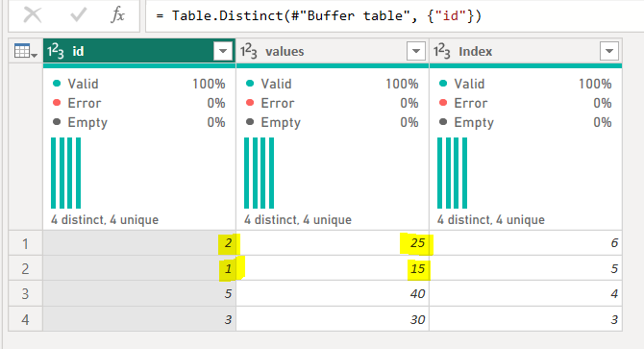The height and width of the screenshot is (349, 644).
Task: Click the data type icon of the Index column
Action: click(441, 51)
